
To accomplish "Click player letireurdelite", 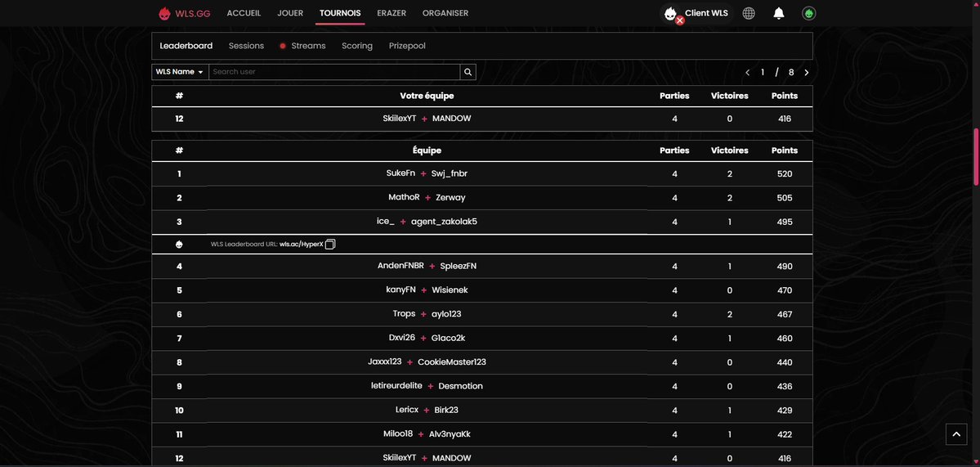I will (x=397, y=386).
